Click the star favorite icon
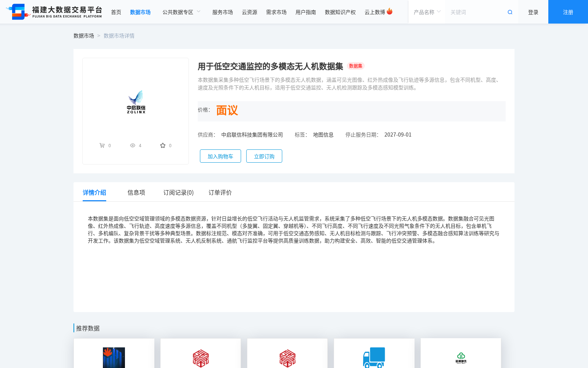Screen dimensions: 588x368 163,145
